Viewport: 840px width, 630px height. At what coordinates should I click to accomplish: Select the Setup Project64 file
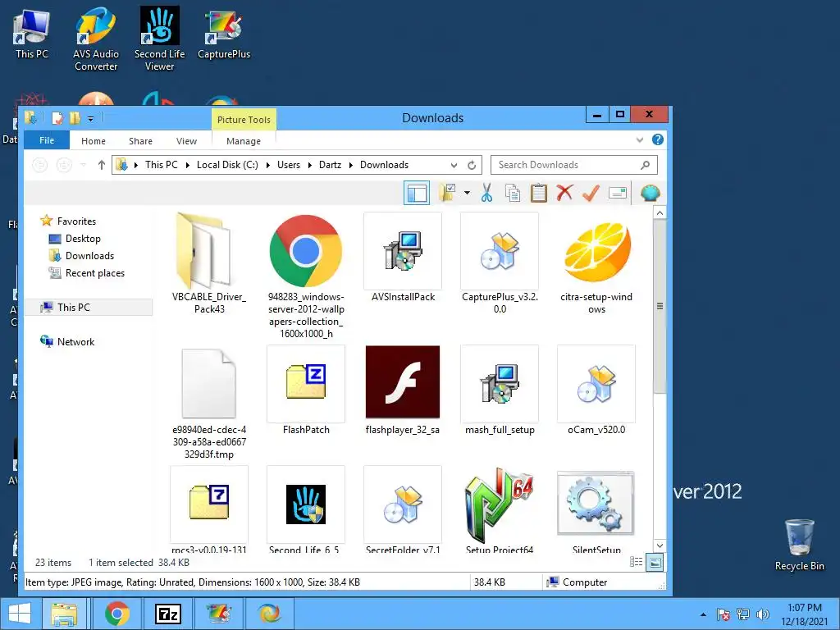point(500,509)
